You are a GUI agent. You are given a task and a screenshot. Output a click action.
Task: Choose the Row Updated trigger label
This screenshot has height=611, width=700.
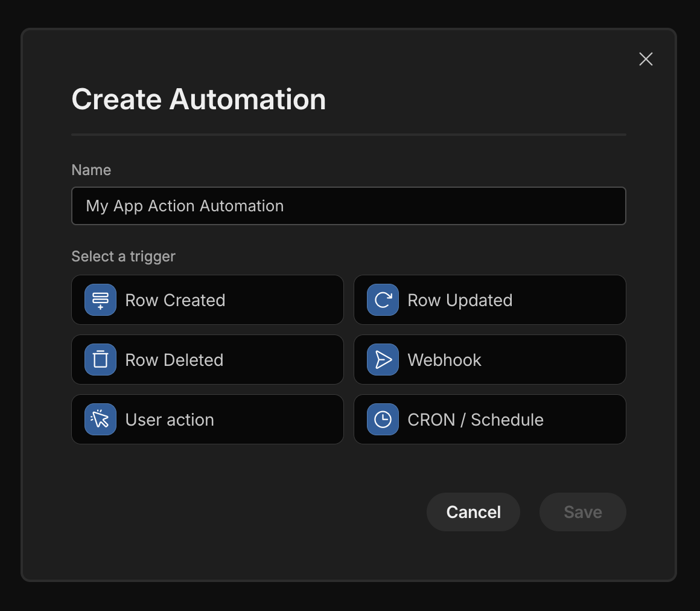pyautogui.click(x=460, y=300)
